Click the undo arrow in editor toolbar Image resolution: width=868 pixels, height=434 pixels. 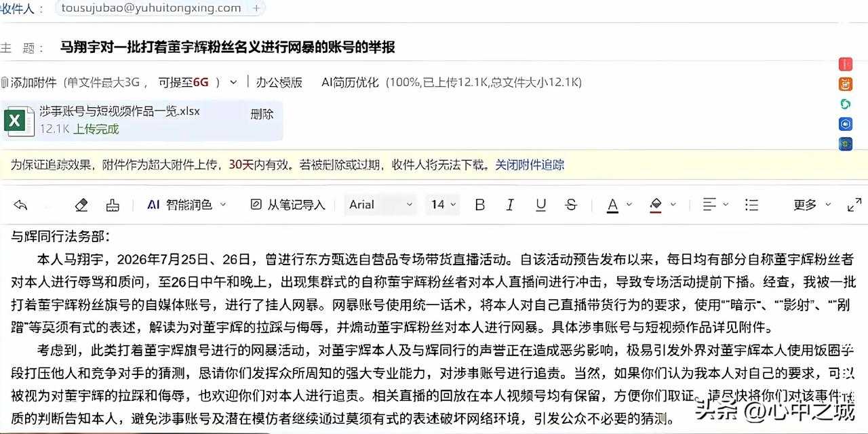coord(20,205)
